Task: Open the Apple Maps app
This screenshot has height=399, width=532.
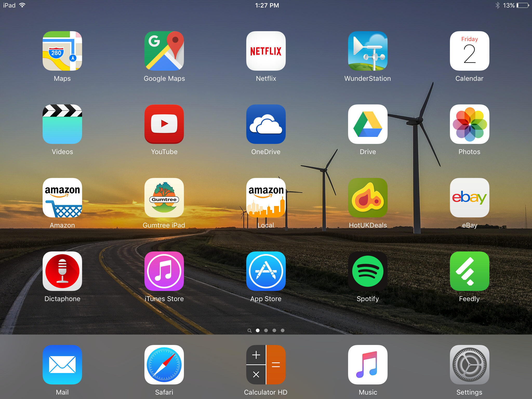Action: 62,51
